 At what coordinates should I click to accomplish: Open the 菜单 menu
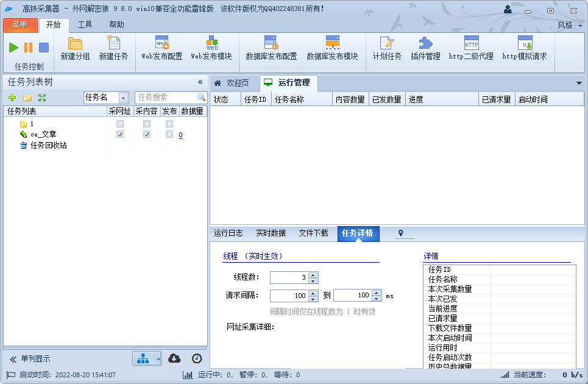(x=20, y=25)
